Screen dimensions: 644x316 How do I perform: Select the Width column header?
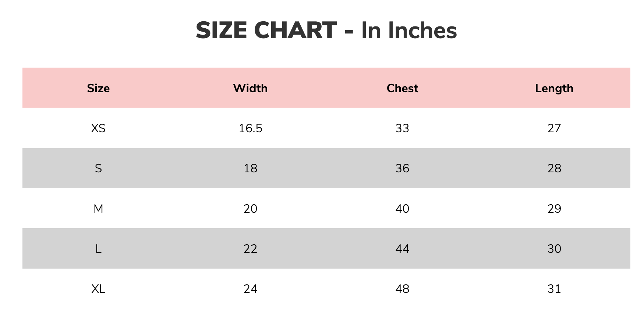click(x=250, y=88)
